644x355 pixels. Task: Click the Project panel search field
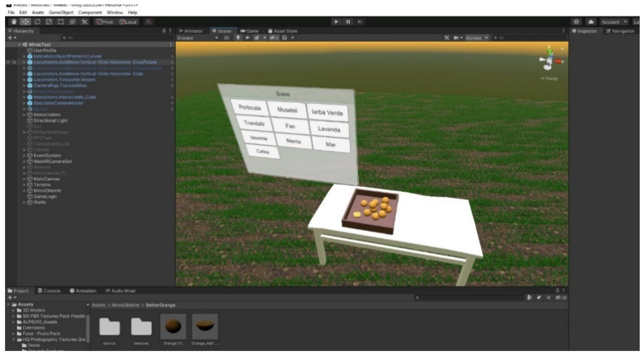tap(470, 298)
